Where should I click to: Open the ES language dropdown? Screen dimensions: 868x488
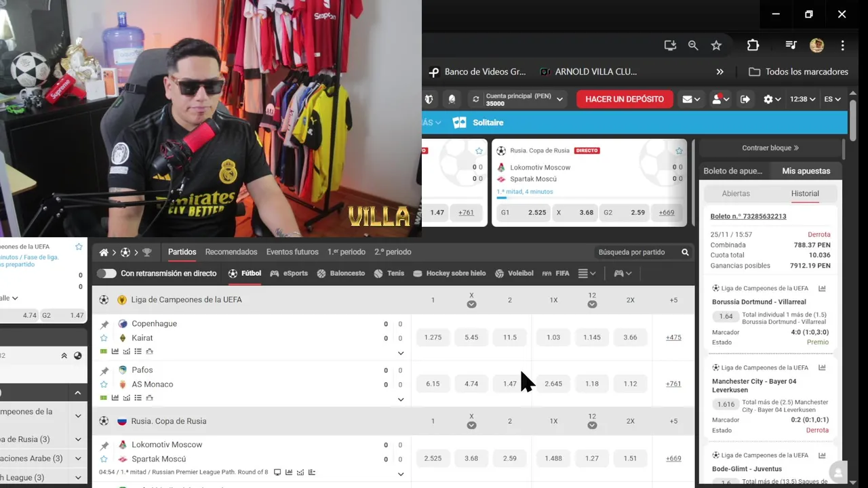click(832, 99)
